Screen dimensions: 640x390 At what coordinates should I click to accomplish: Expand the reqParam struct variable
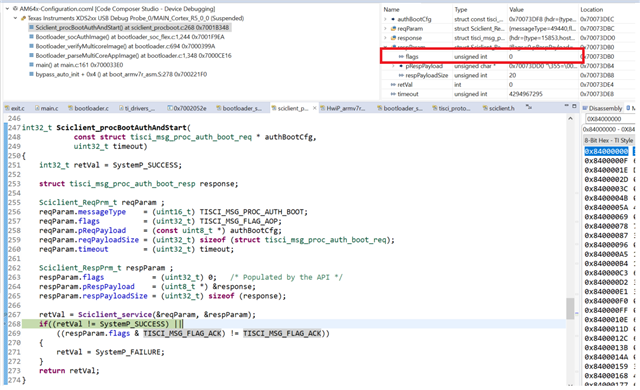pos(385,29)
